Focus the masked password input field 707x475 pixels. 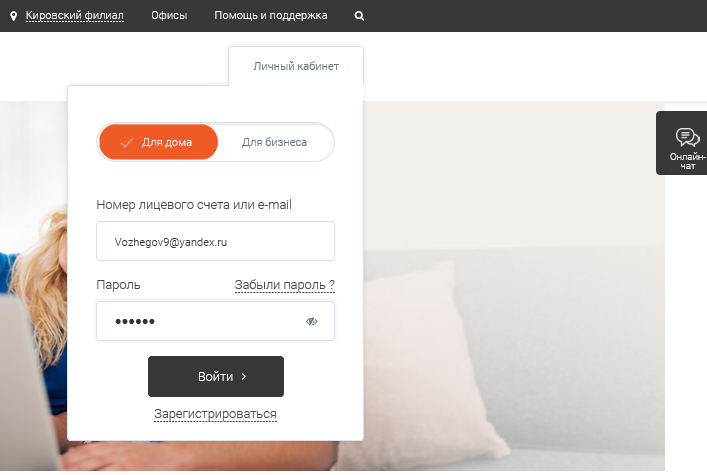tap(216, 321)
